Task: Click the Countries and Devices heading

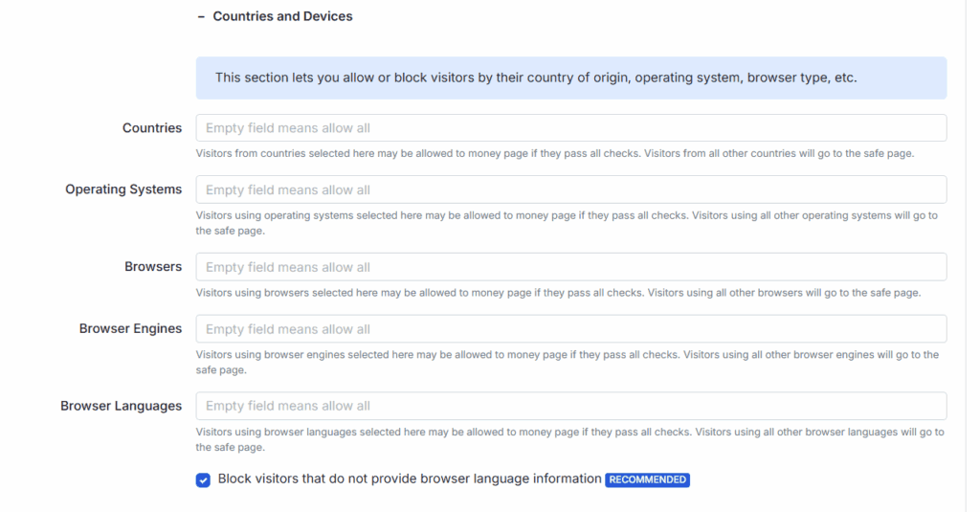Action: tap(282, 16)
